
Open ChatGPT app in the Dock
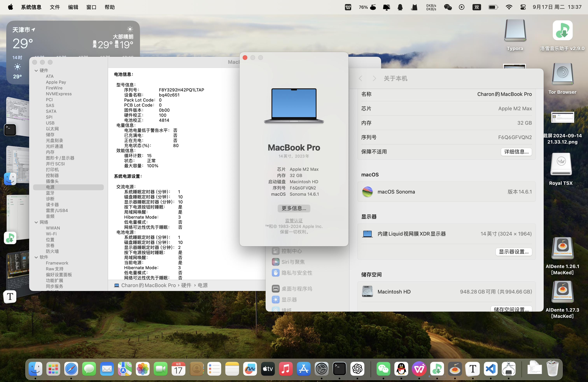click(x=357, y=369)
